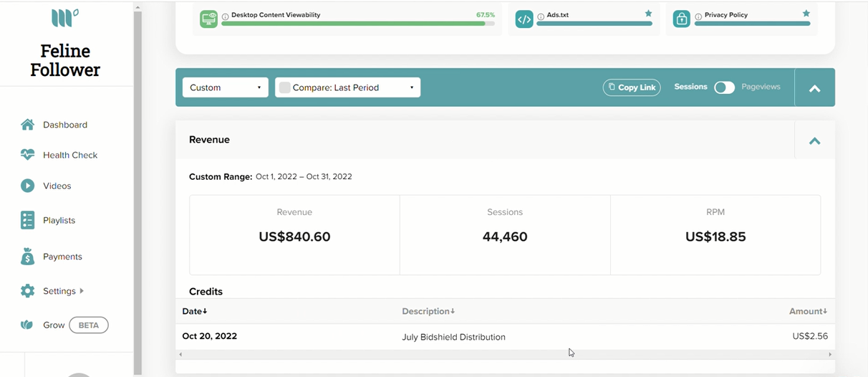
Task: Open the Custom date range dropdown
Action: 226,87
